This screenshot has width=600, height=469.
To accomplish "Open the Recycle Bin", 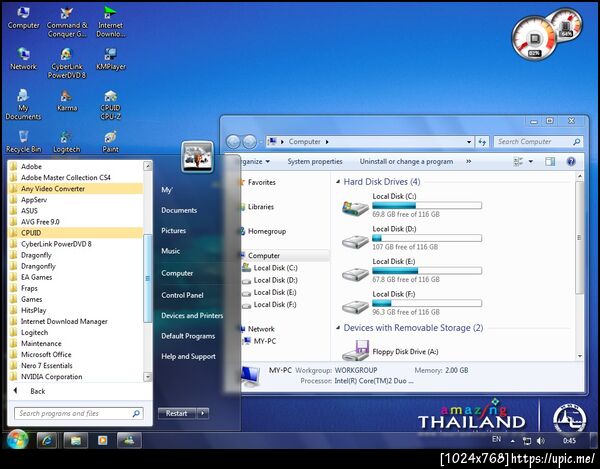I will pyautogui.click(x=23, y=142).
